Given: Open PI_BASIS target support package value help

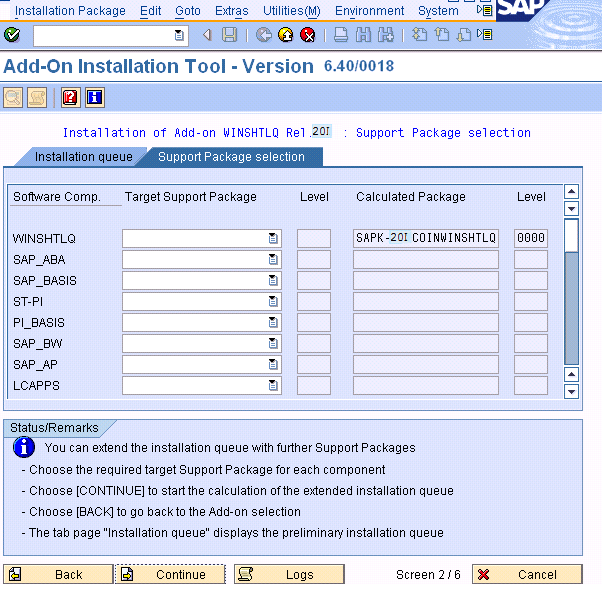Looking at the screenshot, I should 273,322.
